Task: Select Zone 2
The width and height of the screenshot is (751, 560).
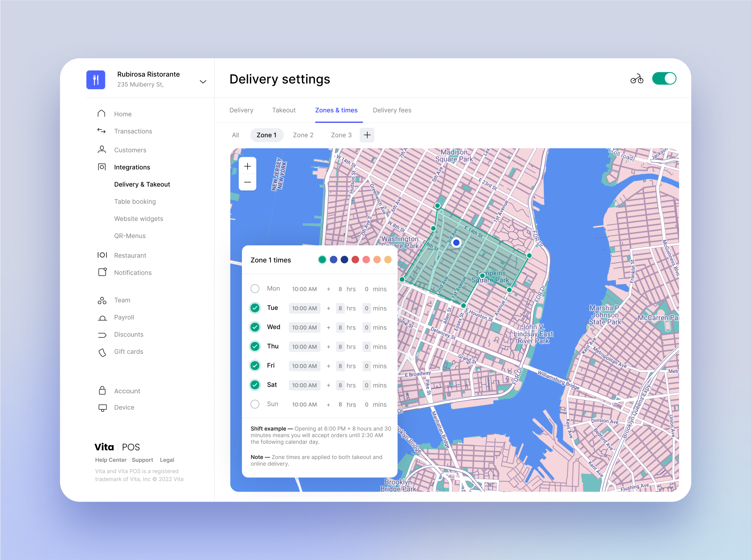Action: (303, 135)
